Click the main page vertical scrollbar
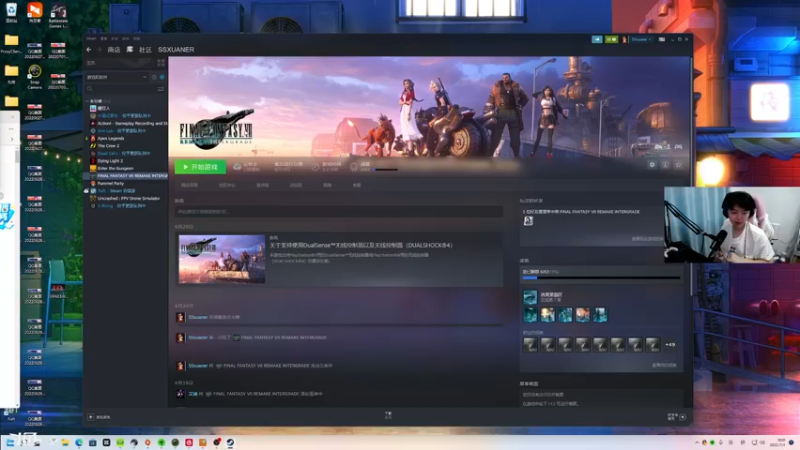The height and width of the screenshot is (450, 800). 691,176
